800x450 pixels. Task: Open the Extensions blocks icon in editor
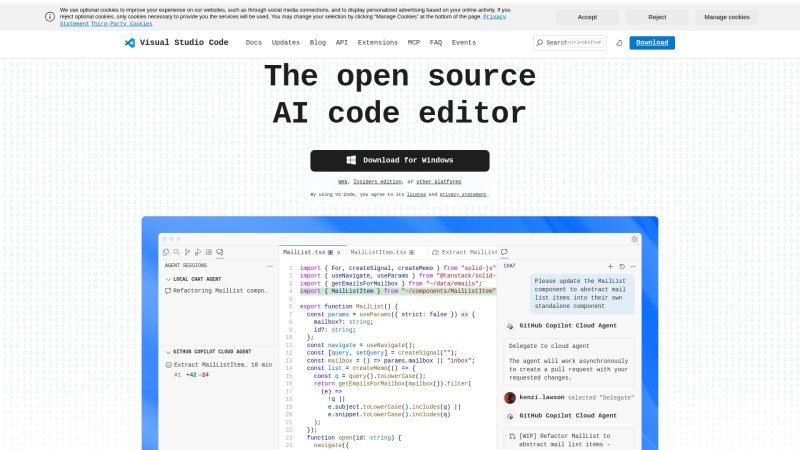tap(209, 252)
